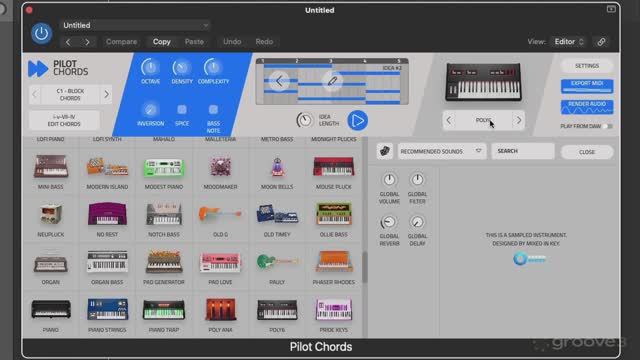Click the link chain icon
Image resolution: width=640 pixels, height=360 pixels.
pos(601,42)
